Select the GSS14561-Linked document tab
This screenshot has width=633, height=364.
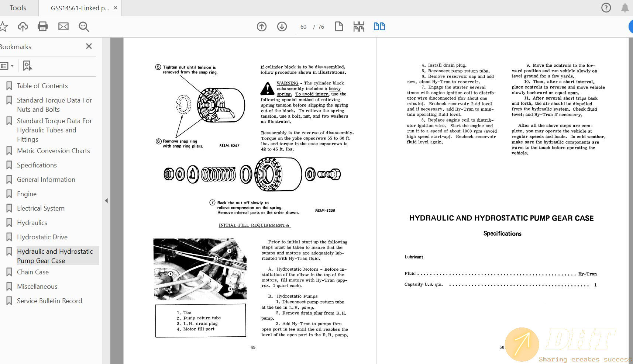(80, 8)
